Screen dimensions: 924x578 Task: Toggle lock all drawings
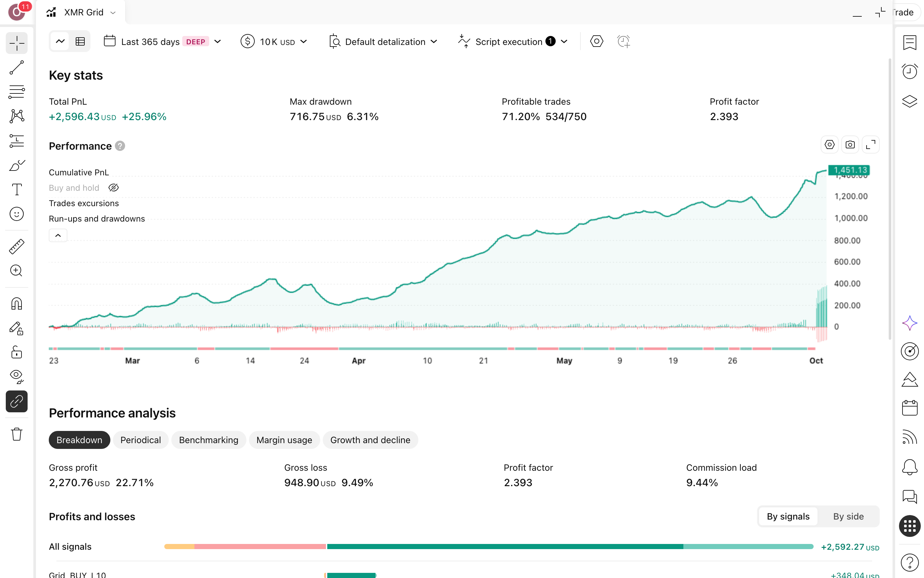[16, 352]
